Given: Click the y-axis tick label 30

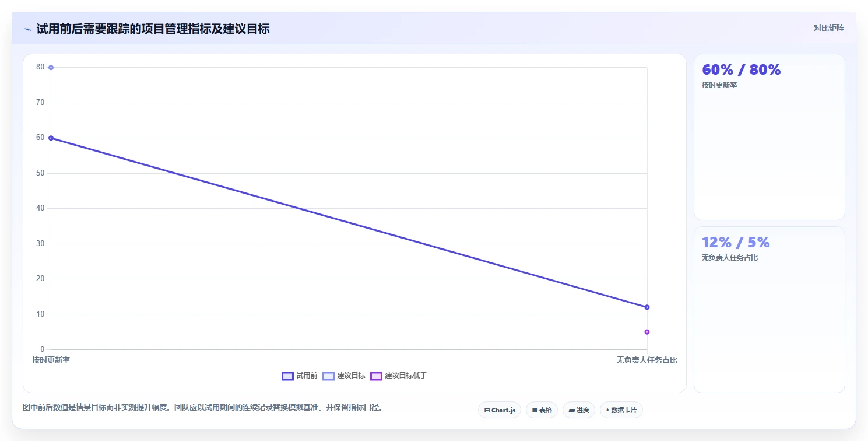Looking at the screenshot, I should click(40, 244).
